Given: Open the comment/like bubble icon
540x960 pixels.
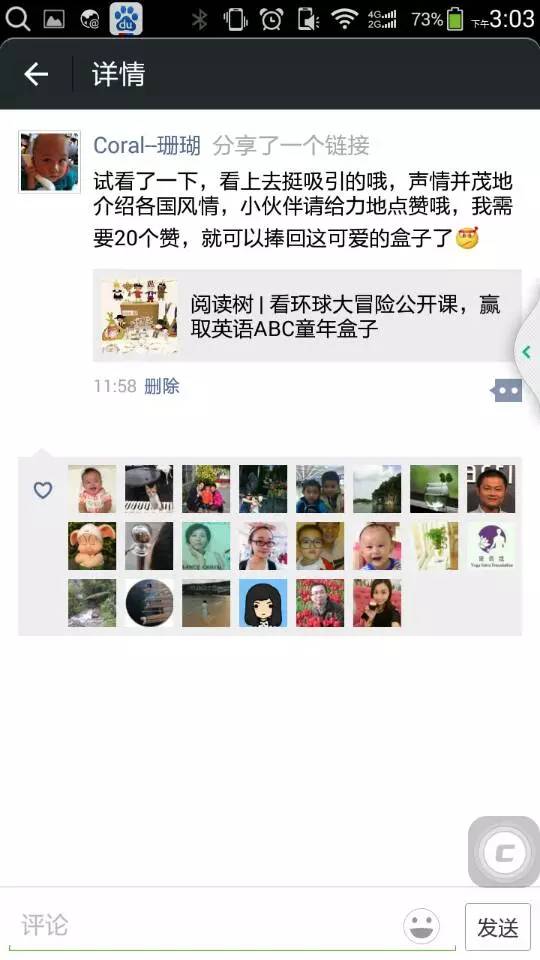Looking at the screenshot, I should point(506,390).
